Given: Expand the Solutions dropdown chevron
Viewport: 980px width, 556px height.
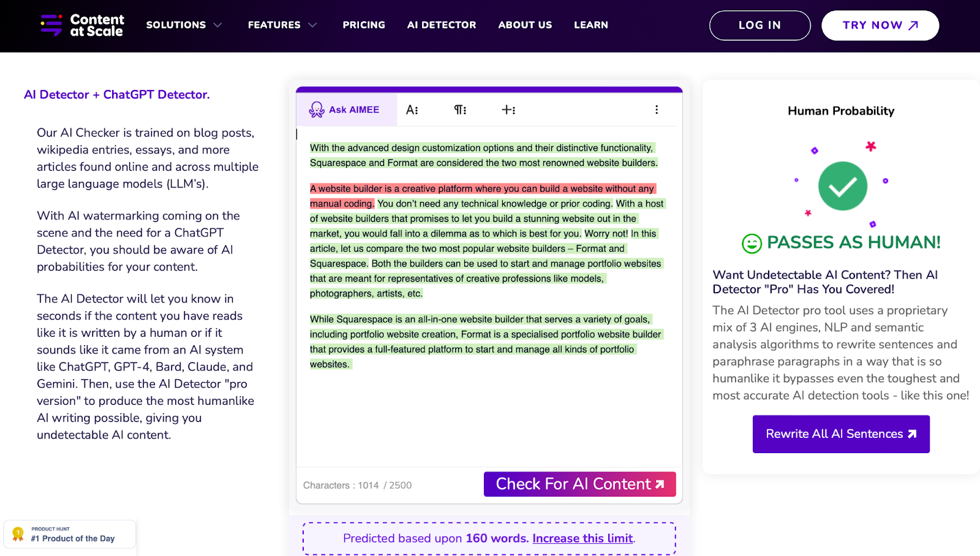Looking at the screenshot, I should coord(217,25).
